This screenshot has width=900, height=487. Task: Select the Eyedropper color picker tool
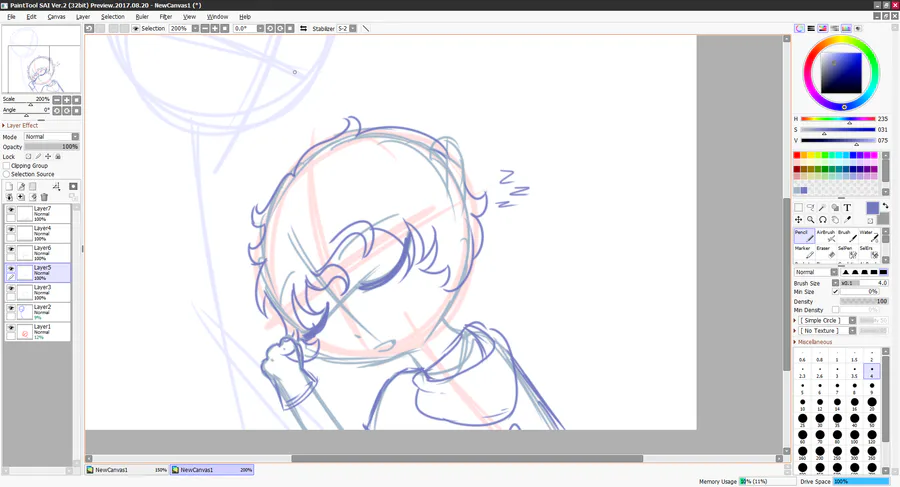click(847, 219)
